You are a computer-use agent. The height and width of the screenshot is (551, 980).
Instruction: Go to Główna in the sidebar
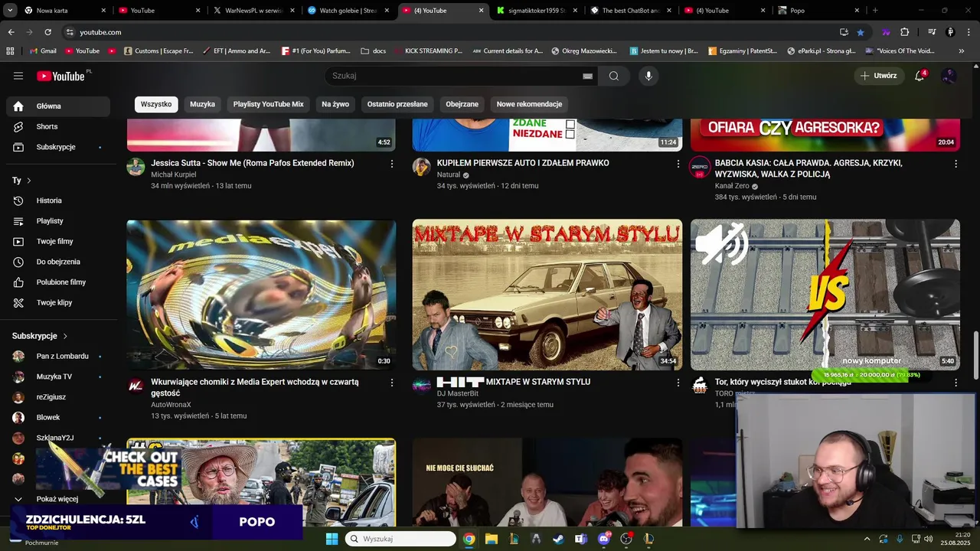pyautogui.click(x=59, y=106)
